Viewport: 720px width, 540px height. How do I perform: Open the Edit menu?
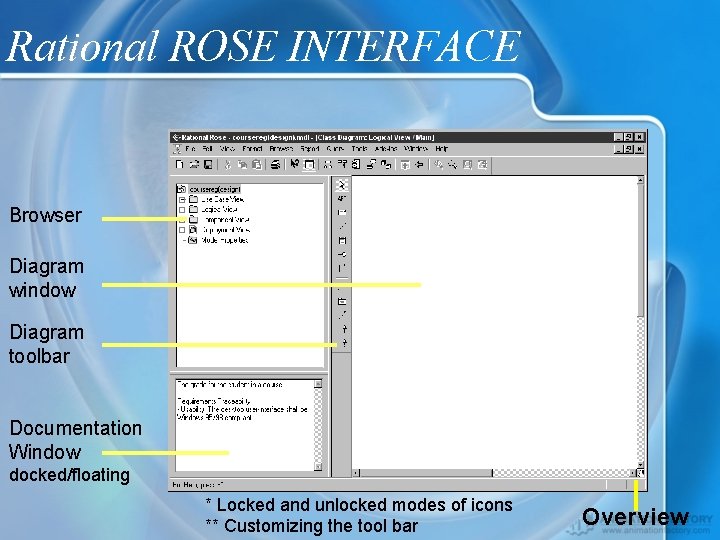[207, 149]
